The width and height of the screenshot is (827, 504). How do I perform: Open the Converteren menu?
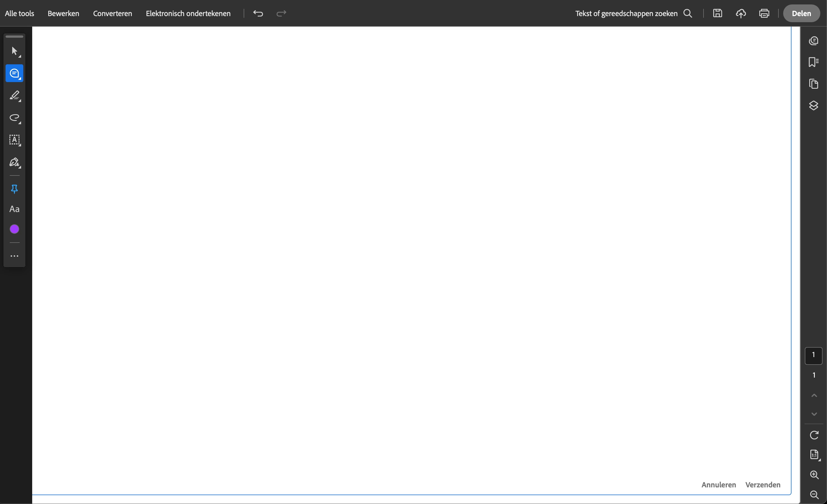pyautogui.click(x=112, y=13)
